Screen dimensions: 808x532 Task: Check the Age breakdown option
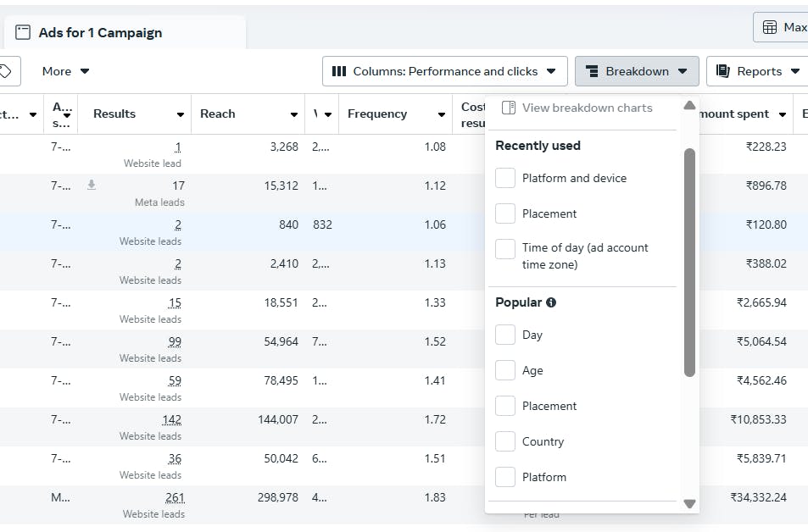[x=505, y=370]
